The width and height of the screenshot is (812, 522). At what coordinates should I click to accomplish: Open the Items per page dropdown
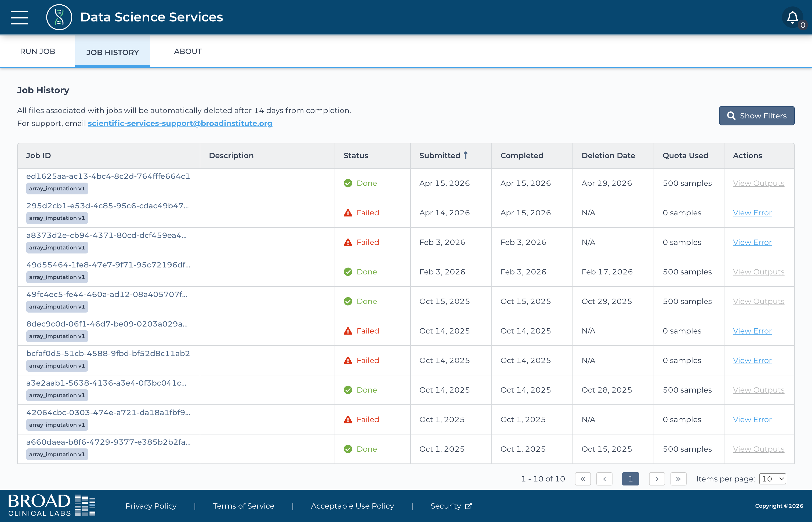click(772, 479)
